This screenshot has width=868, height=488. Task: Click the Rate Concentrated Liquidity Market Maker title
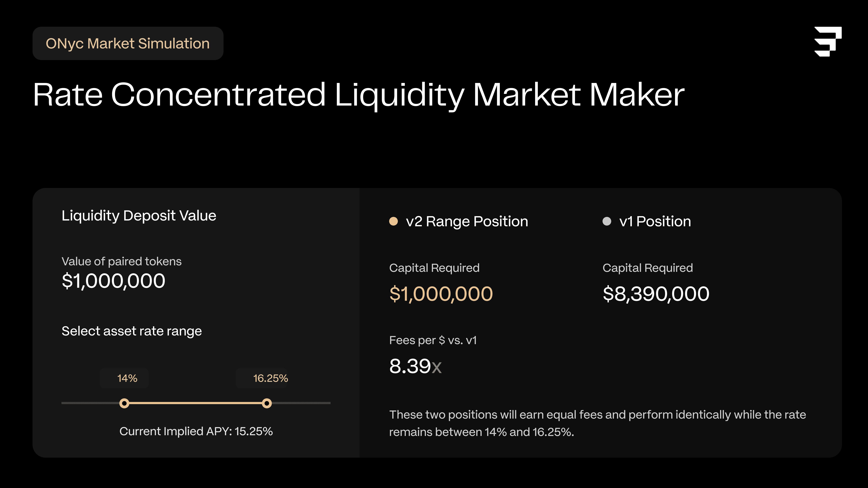pyautogui.click(x=359, y=95)
